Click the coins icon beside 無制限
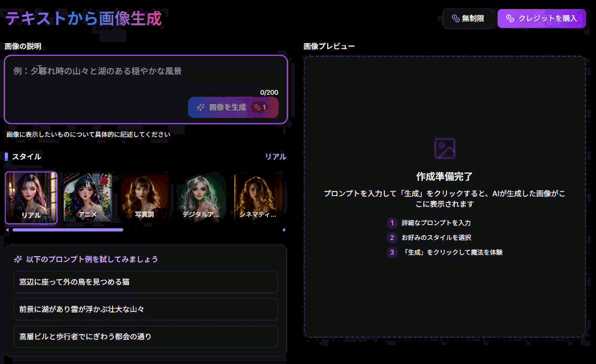The width and height of the screenshot is (596, 364). (455, 18)
